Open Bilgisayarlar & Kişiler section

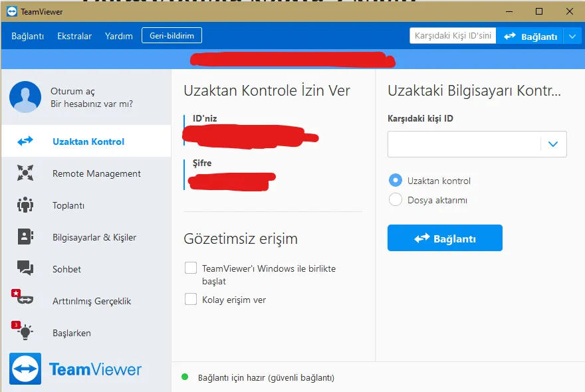point(86,237)
